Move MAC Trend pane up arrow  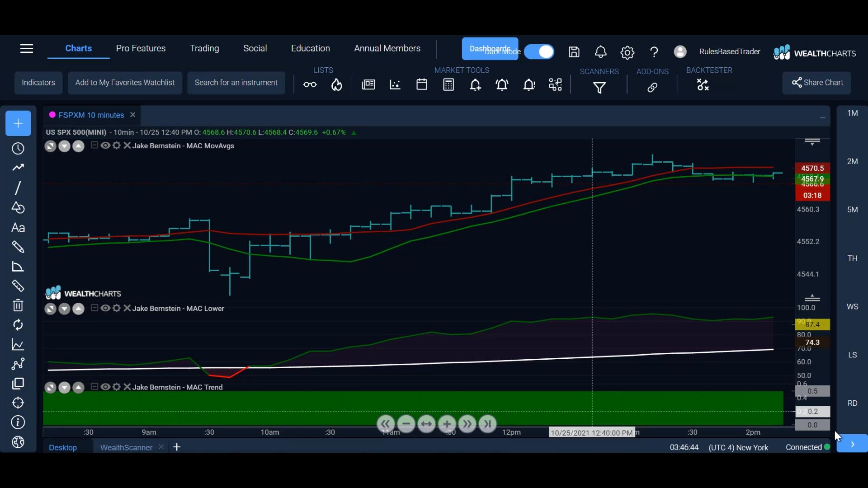78,388
